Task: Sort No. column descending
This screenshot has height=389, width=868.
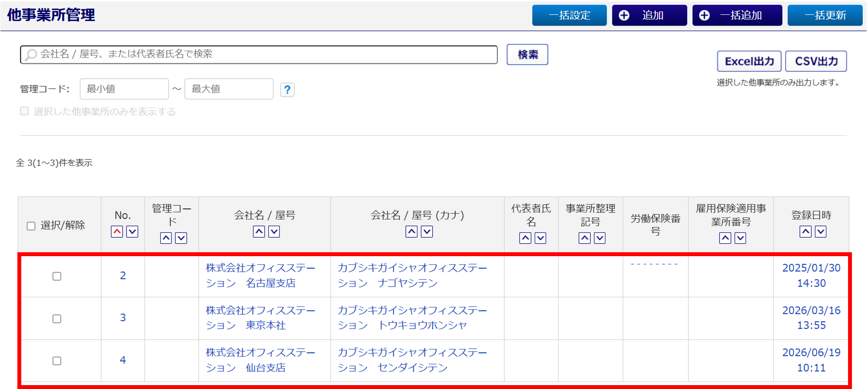Action: tap(132, 232)
